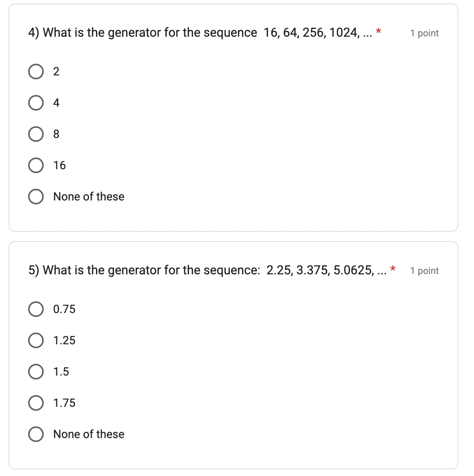
Task: Click the required asterisk on question 5
Action: [393, 268]
